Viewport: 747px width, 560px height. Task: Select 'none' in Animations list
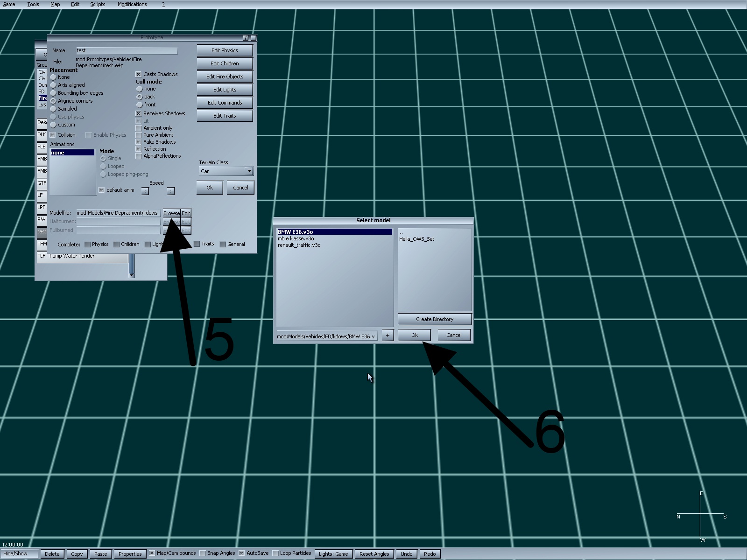pyautogui.click(x=72, y=153)
